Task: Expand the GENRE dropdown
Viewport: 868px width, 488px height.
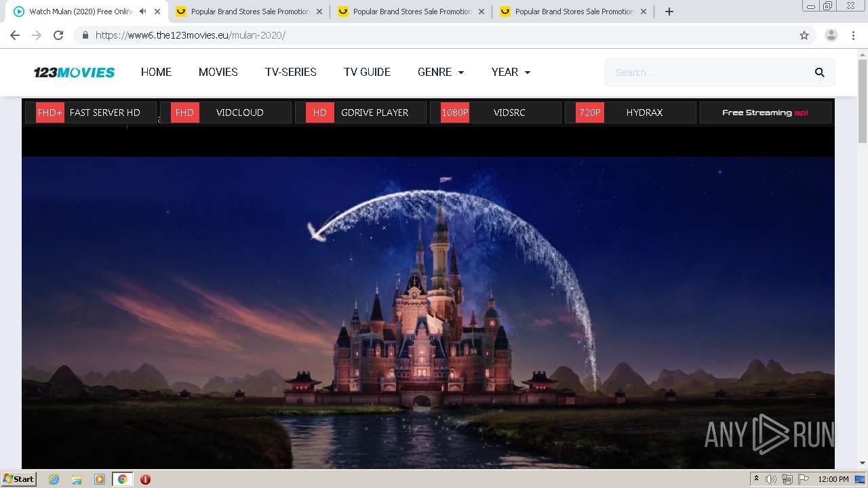Action: click(441, 72)
